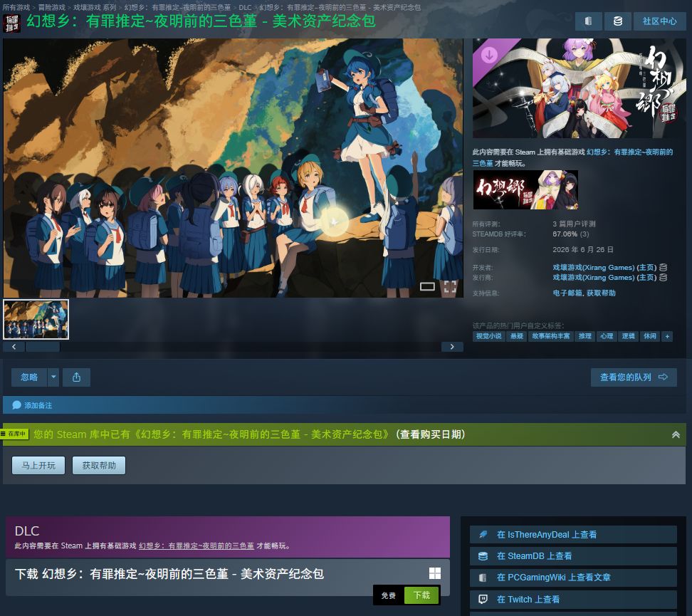The width and height of the screenshot is (692, 616).
Task: Click 添加备注 note link
Action: (x=32, y=405)
